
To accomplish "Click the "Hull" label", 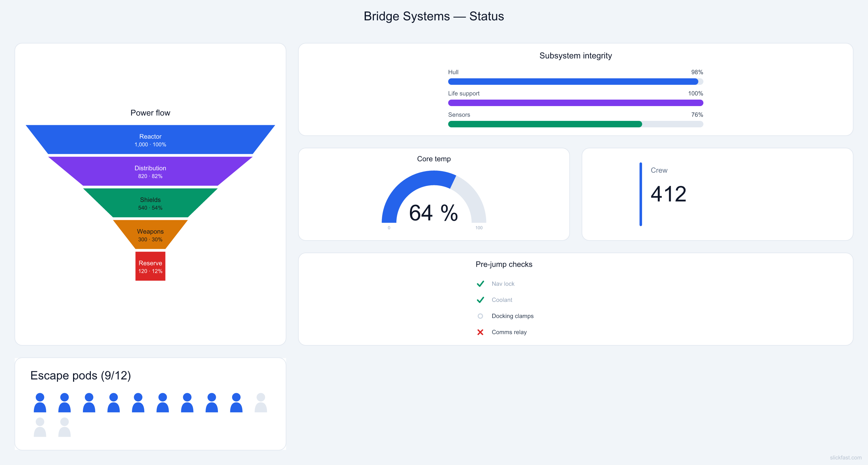I will click(453, 72).
